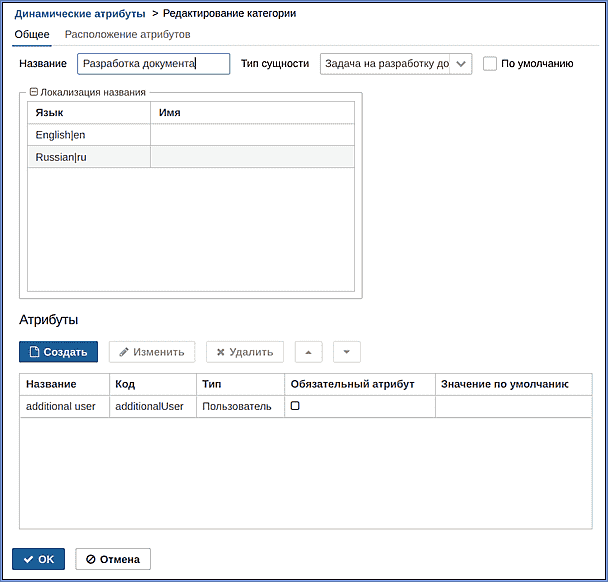Click the Удалить button
Viewport: 608px width, 582px height.
click(x=245, y=352)
